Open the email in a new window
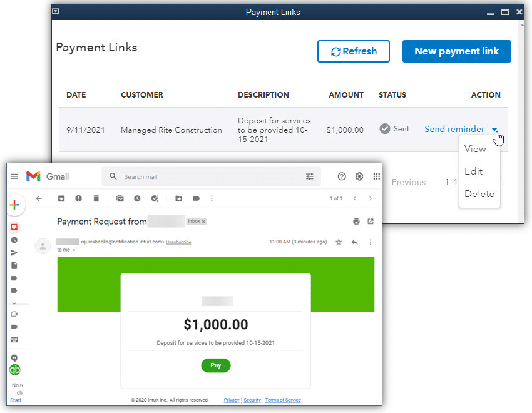 click(x=371, y=222)
